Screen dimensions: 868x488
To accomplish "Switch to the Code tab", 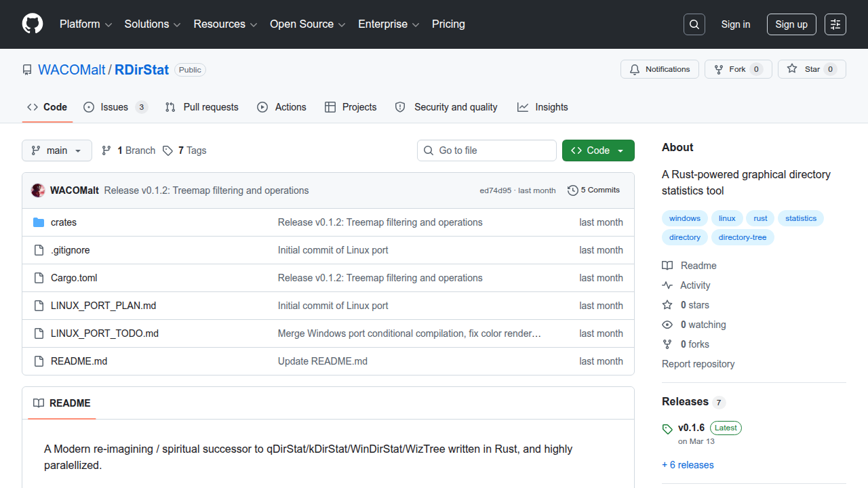I will click(x=47, y=107).
